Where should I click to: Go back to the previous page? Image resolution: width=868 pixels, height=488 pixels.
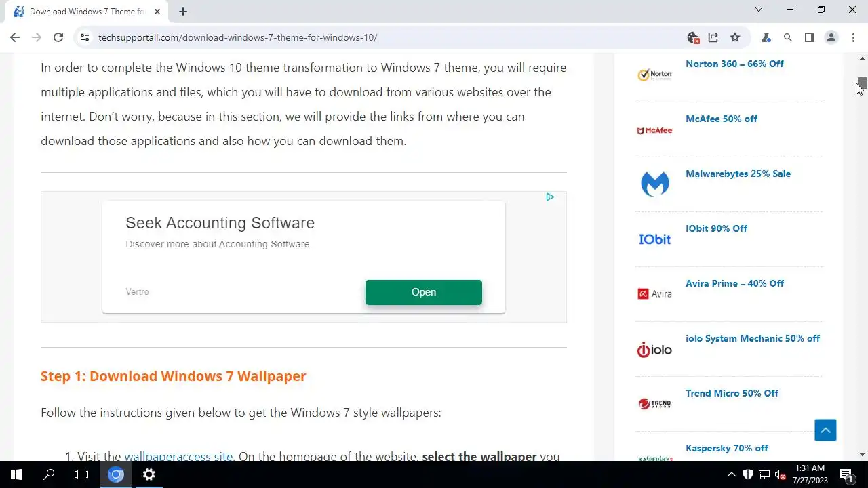pyautogui.click(x=15, y=37)
